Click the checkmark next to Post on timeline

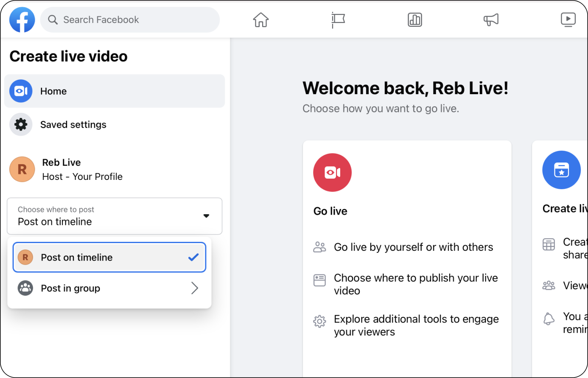(193, 257)
